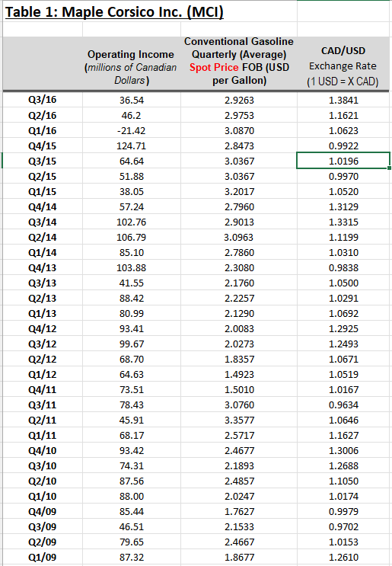Select the title cell 'Table 1: Maple Corsico Inc. (MCI)'
Screen dimensions: 392x566
pyautogui.click(x=114, y=12)
